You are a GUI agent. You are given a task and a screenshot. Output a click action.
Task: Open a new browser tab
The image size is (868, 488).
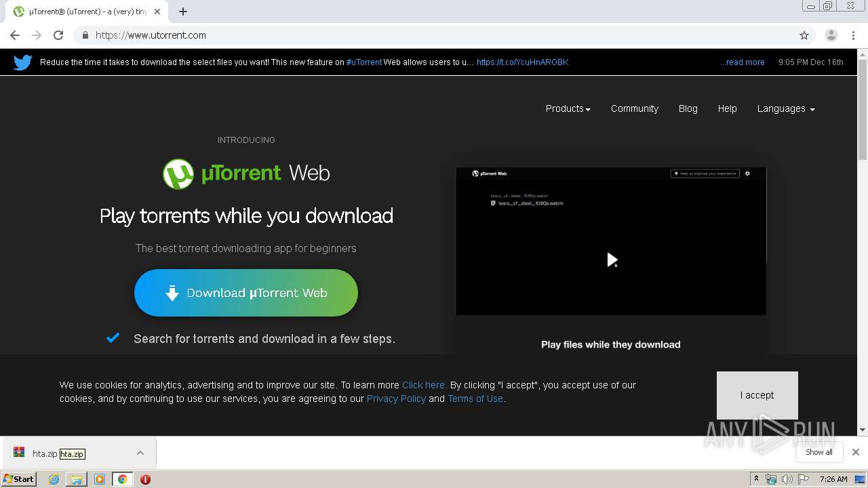183,12
